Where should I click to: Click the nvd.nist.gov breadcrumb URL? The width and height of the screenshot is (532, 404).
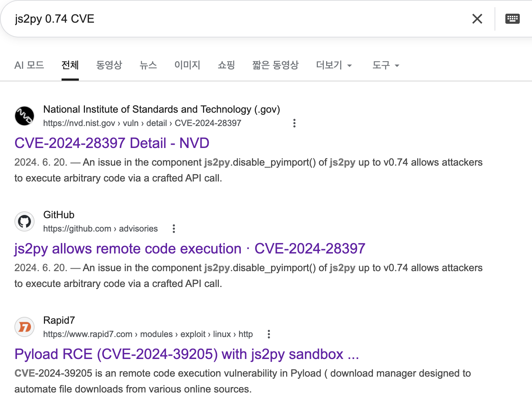142,123
